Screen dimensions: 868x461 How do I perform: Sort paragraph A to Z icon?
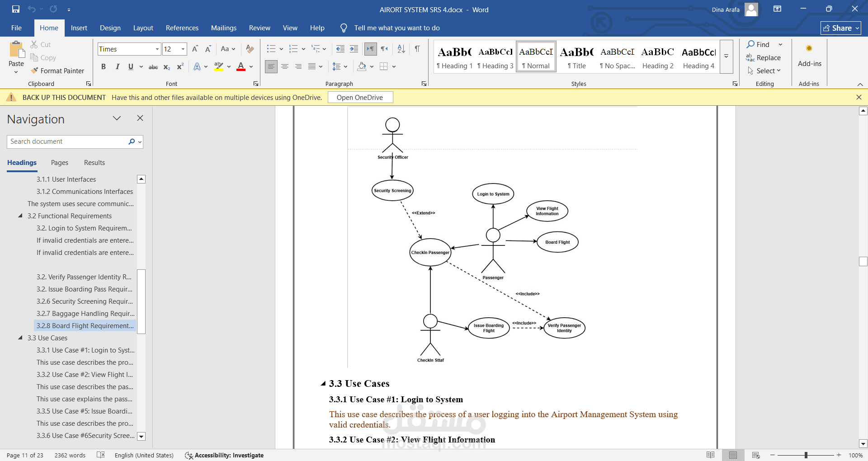[x=401, y=49]
